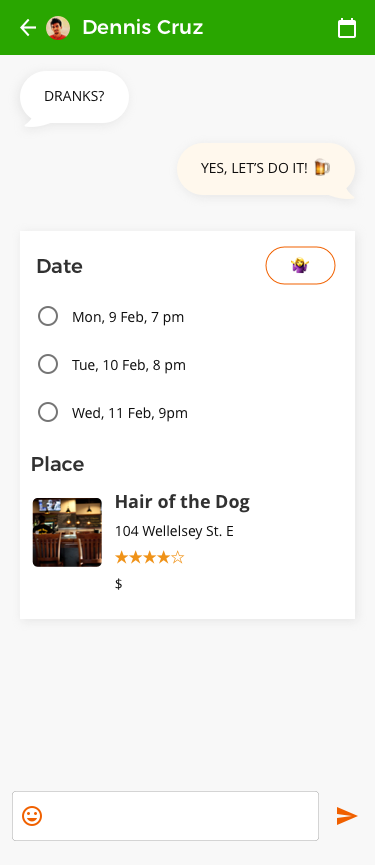Focus the message text input field

(165, 816)
